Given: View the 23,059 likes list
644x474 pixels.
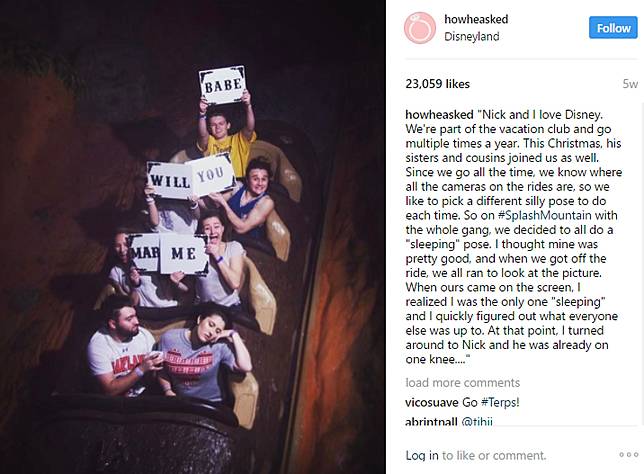Looking at the screenshot, I should 437,84.
